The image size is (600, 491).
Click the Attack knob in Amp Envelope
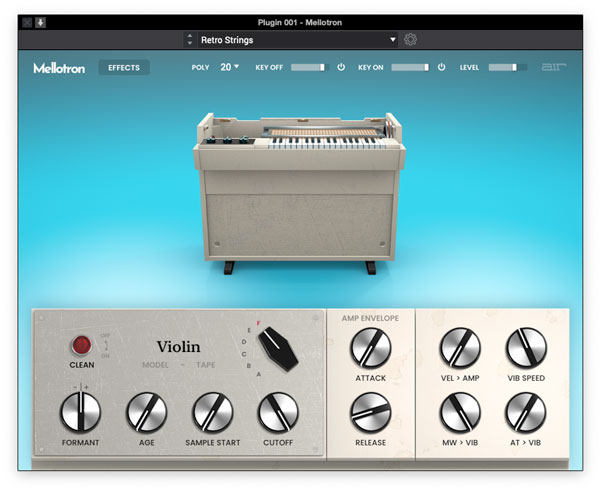[371, 348]
